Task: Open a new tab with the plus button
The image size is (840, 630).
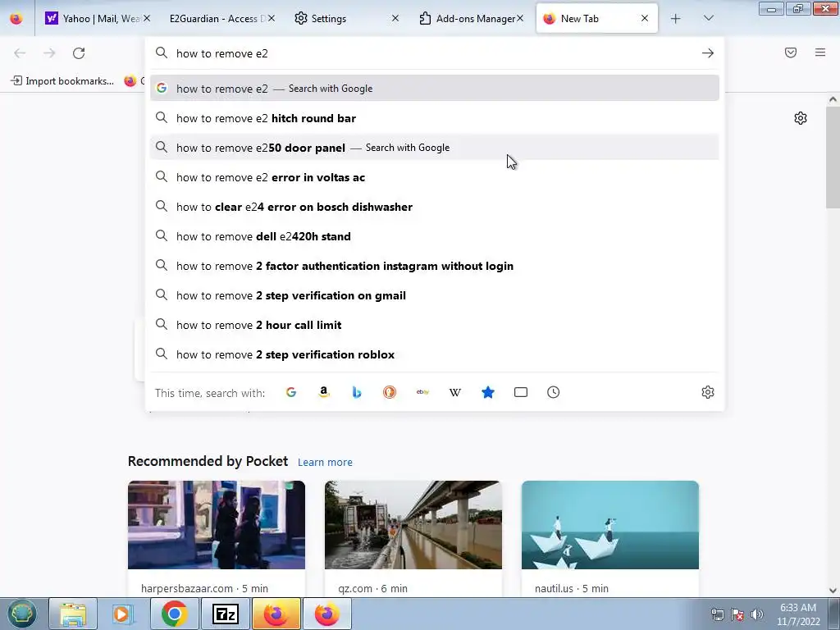Action: coord(676,19)
